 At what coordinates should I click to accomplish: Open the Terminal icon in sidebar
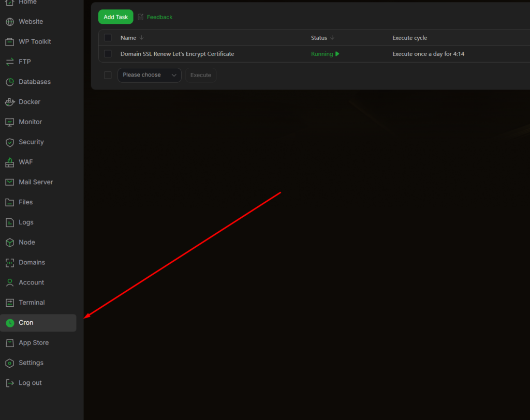click(x=10, y=303)
